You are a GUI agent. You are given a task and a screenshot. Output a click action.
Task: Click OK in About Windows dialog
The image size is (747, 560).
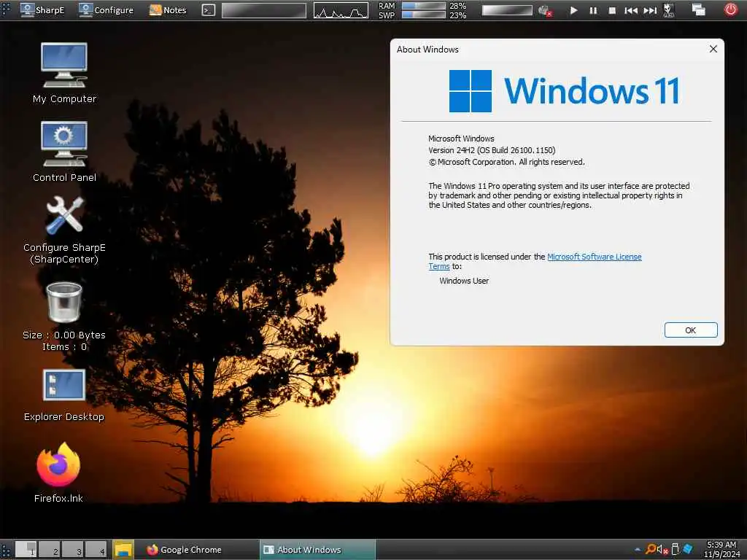[691, 330]
